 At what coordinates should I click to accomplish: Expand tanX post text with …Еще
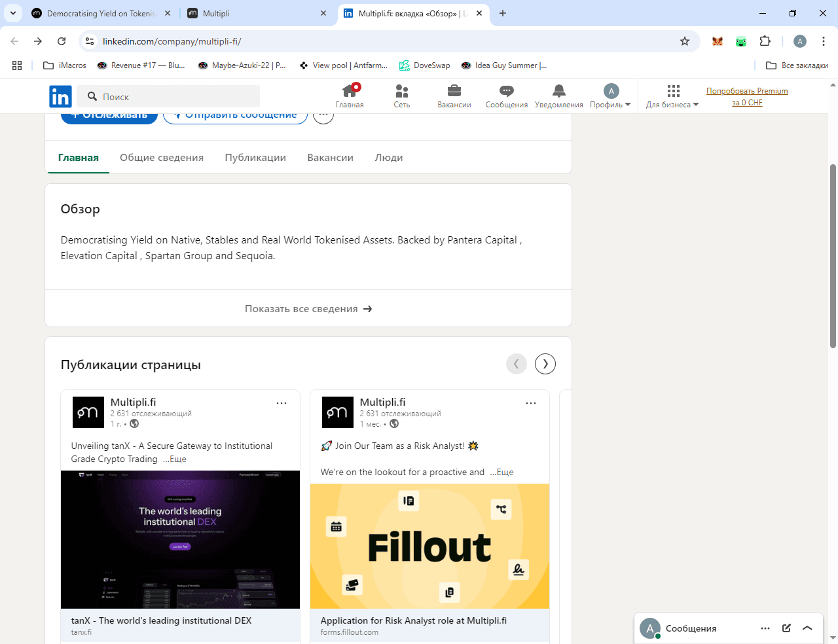tap(175, 459)
